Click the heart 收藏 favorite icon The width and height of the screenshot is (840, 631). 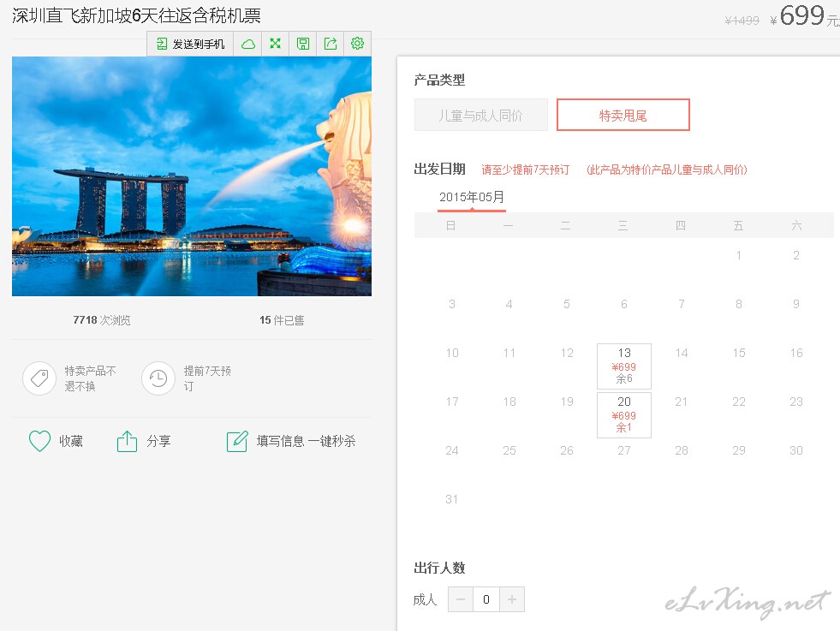tap(39, 441)
